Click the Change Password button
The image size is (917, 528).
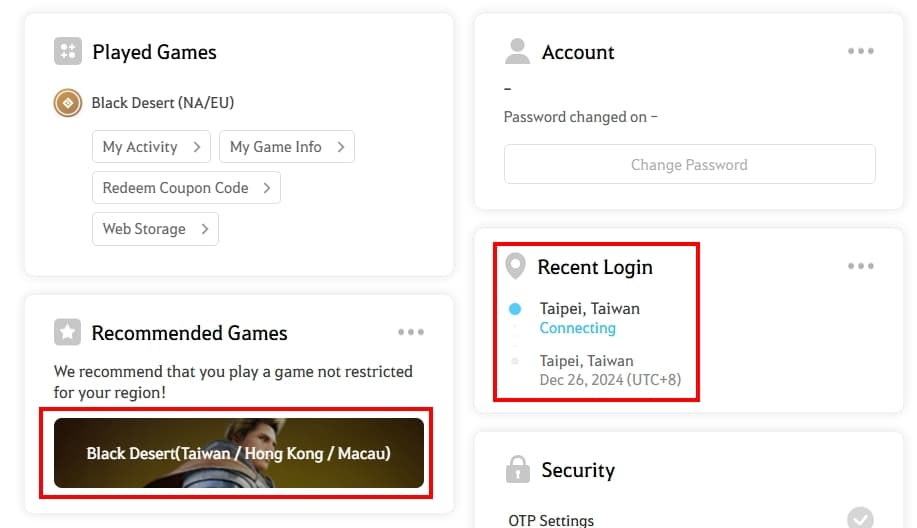pos(690,164)
